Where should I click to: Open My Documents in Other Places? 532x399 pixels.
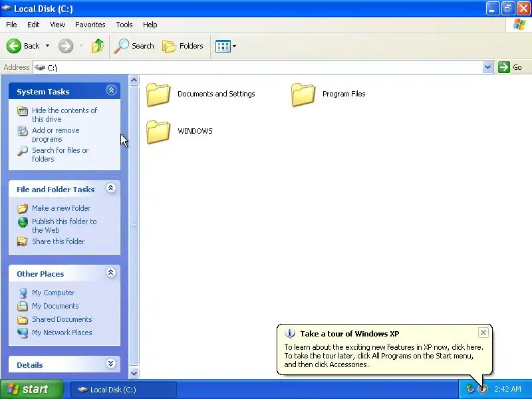tap(55, 306)
